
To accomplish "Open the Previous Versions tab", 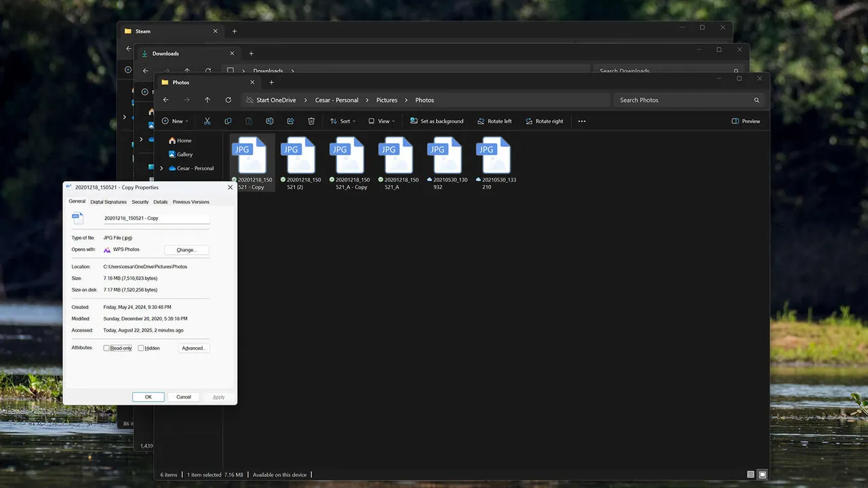I will point(191,201).
